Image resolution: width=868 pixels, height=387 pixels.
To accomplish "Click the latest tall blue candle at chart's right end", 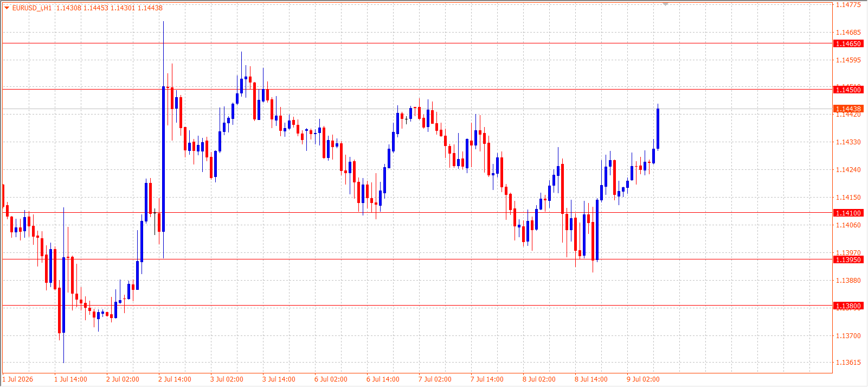I will coord(658,129).
